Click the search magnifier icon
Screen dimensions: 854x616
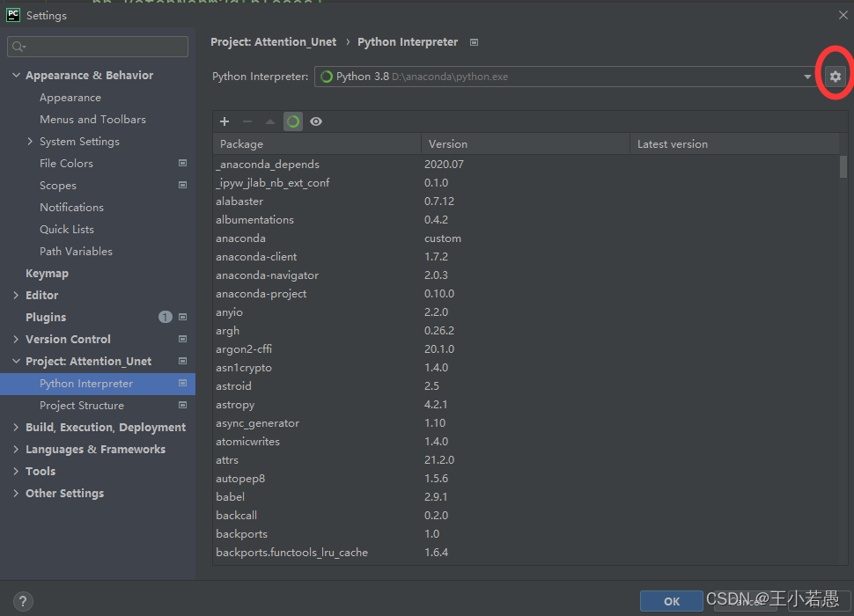pyautogui.click(x=18, y=47)
